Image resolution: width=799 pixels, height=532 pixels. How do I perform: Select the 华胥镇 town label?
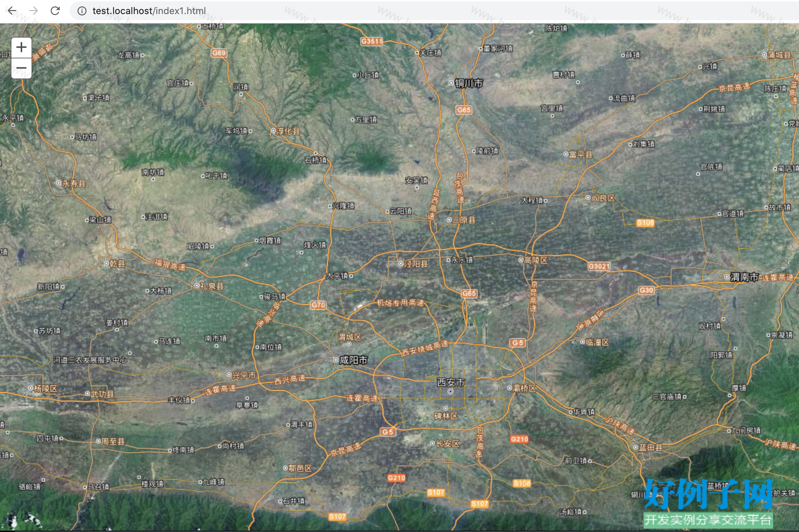(x=584, y=412)
